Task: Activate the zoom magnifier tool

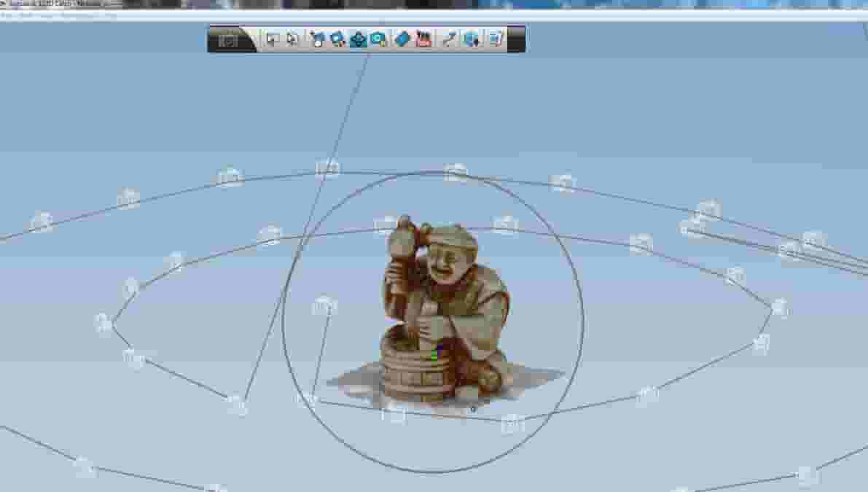Action: 376,42
